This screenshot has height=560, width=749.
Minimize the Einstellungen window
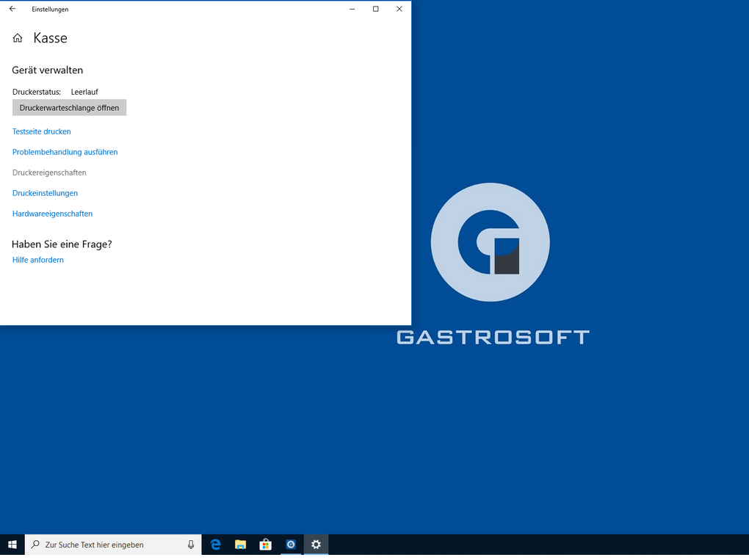(352, 9)
